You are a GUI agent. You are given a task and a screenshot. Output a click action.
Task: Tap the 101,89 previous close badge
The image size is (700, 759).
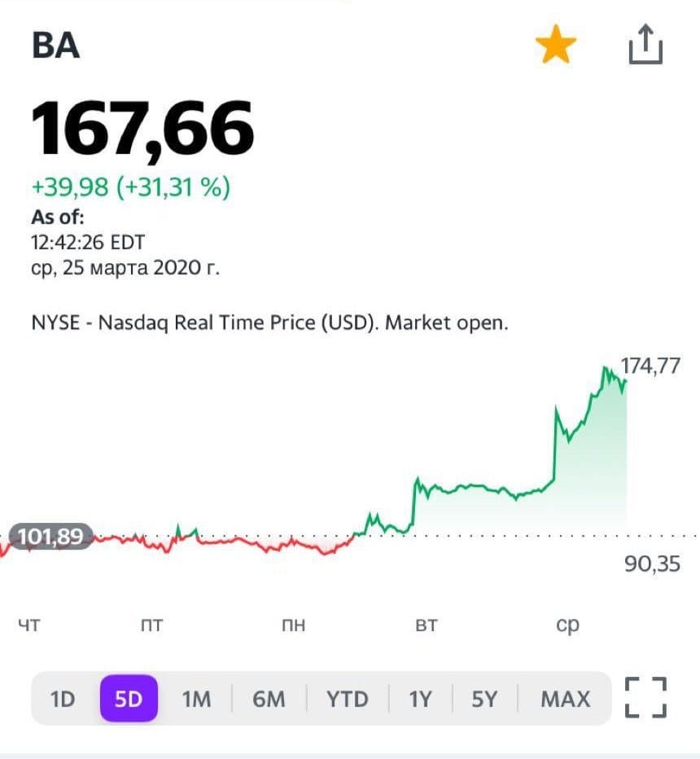[50, 537]
